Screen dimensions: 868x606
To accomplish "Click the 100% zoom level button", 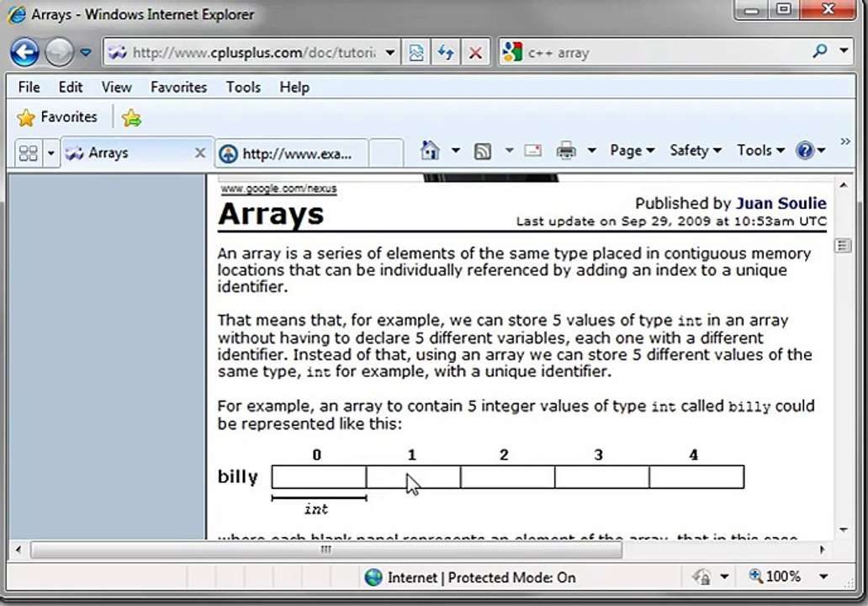I will [775, 576].
